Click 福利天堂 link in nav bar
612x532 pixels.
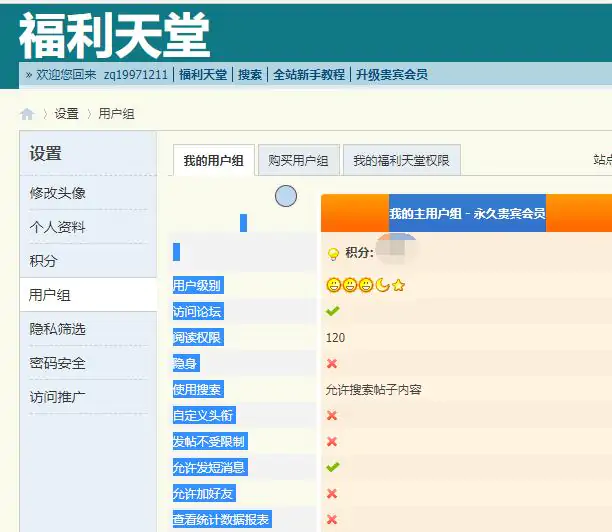(x=203, y=74)
